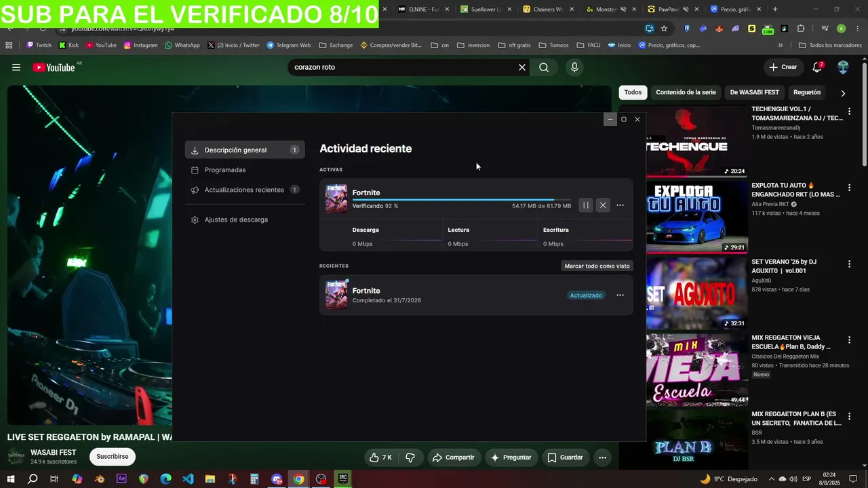The image size is (868, 488).
Task: Open the YouTube guide hamburger menu
Action: pyautogui.click(x=16, y=67)
